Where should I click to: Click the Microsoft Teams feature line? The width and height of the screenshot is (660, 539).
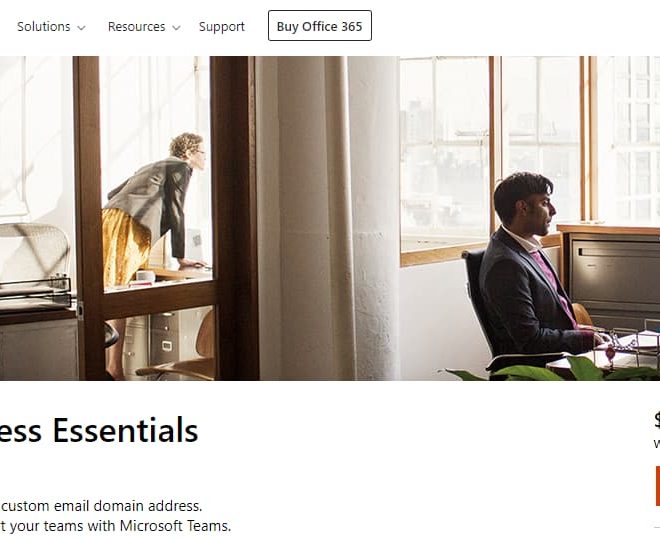pos(116,526)
